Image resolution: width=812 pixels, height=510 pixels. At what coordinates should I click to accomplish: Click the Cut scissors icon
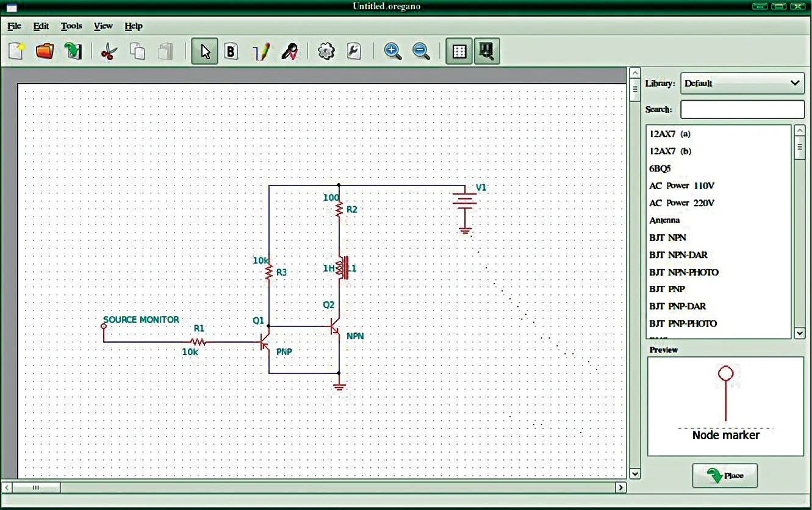click(109, 52)
